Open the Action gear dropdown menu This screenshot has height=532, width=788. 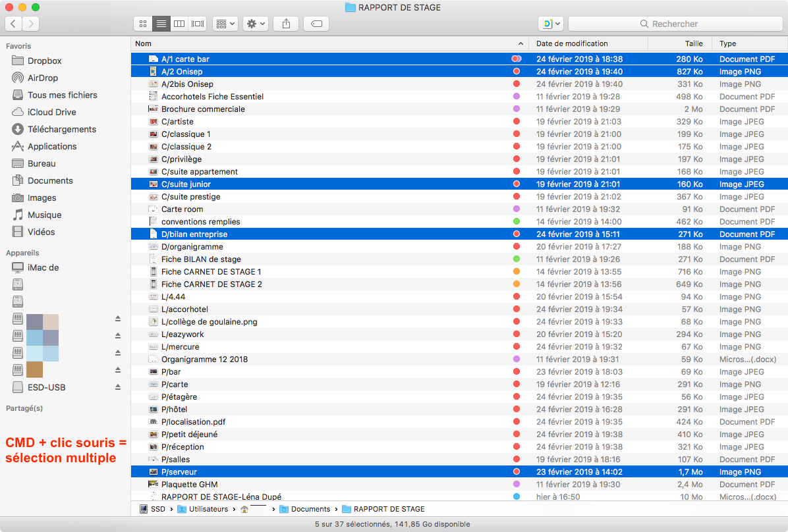tap(256, 24)
